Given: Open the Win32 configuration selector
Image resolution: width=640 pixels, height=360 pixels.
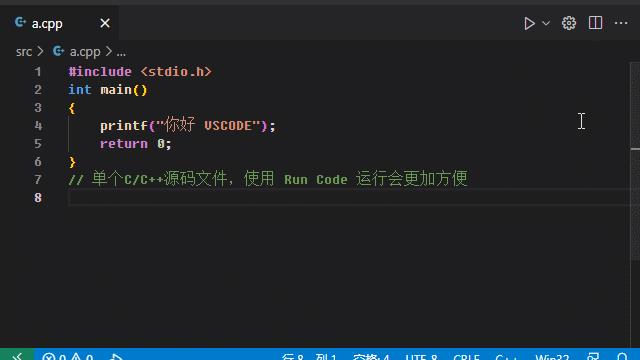Looking at the screenshot, I should [x=552, y=356].
